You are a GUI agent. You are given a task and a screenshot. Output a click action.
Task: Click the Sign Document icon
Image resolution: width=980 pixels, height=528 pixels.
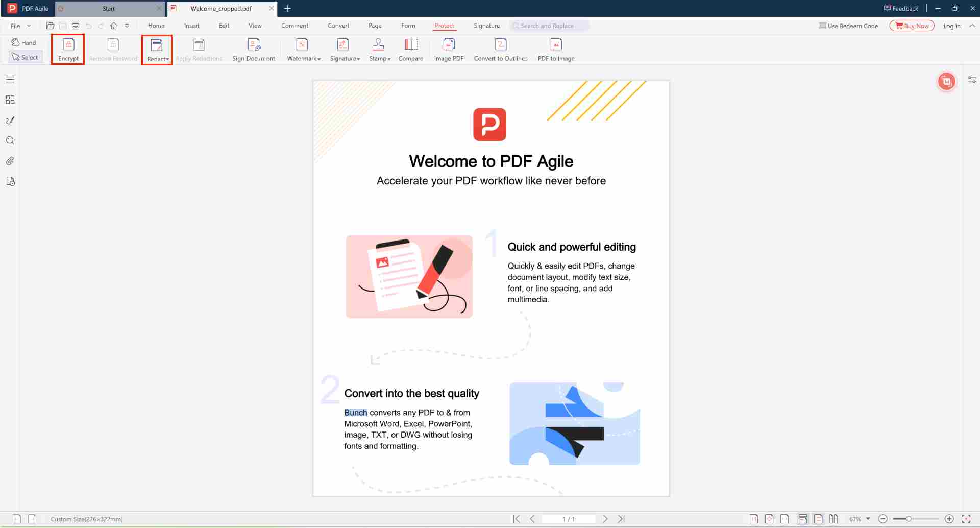254,44
